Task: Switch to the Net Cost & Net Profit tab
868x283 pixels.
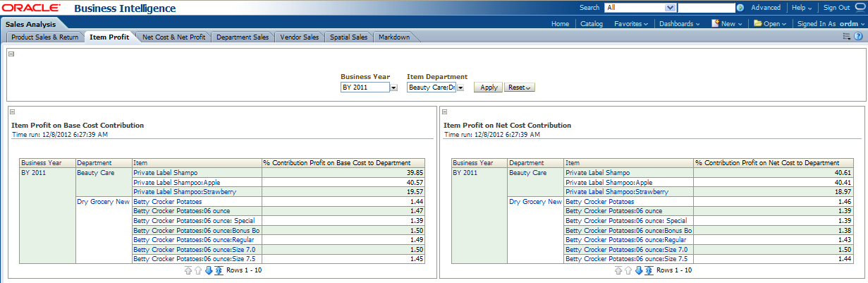Action: coord(173,37)
